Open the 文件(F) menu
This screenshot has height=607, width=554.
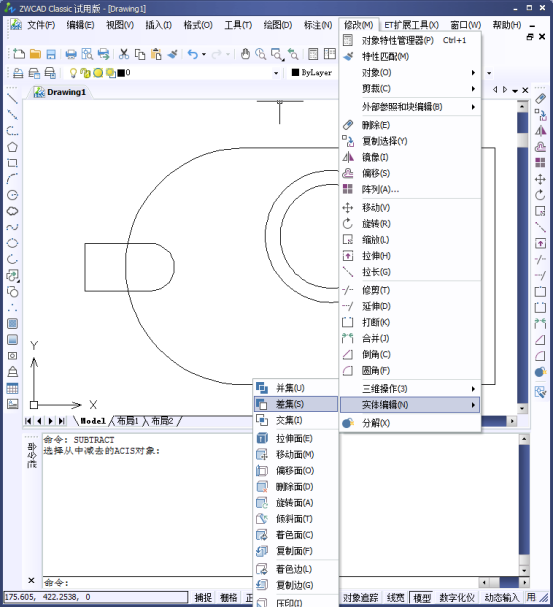pos(41,25)
